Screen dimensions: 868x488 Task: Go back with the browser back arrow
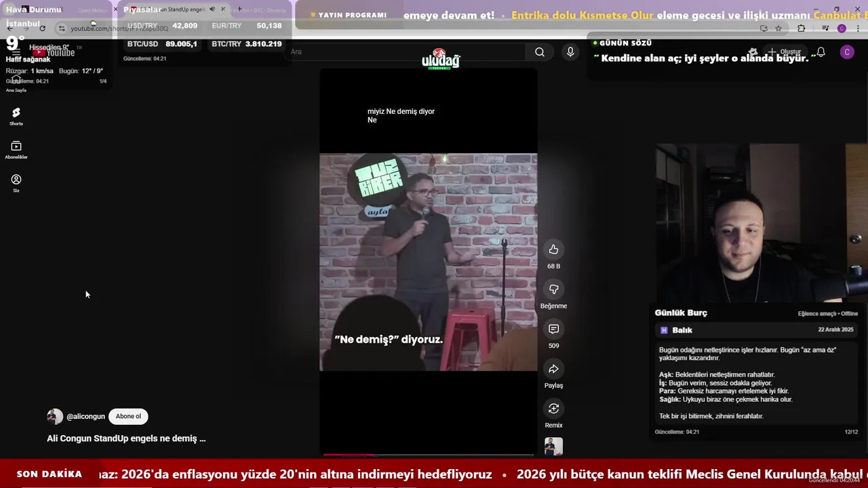9,28
